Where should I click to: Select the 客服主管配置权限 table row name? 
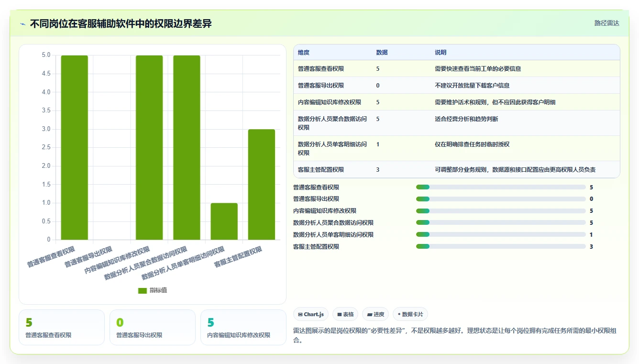coord(321,170)
